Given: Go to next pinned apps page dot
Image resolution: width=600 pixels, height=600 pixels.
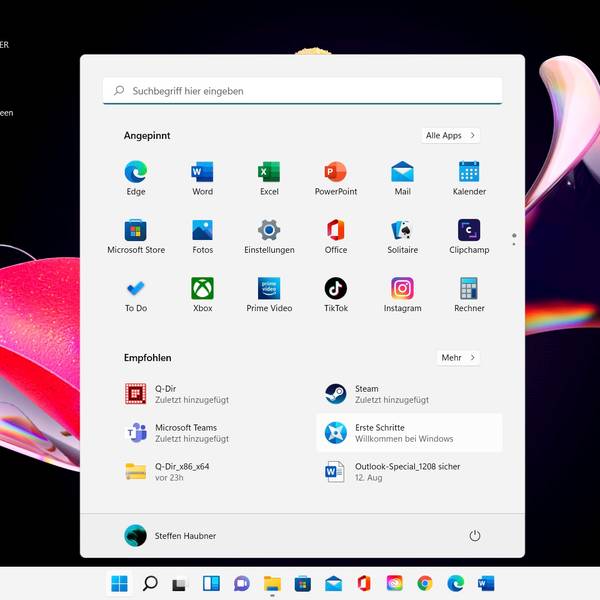Looking at the screenshot, I should click(x=514, y=244).
